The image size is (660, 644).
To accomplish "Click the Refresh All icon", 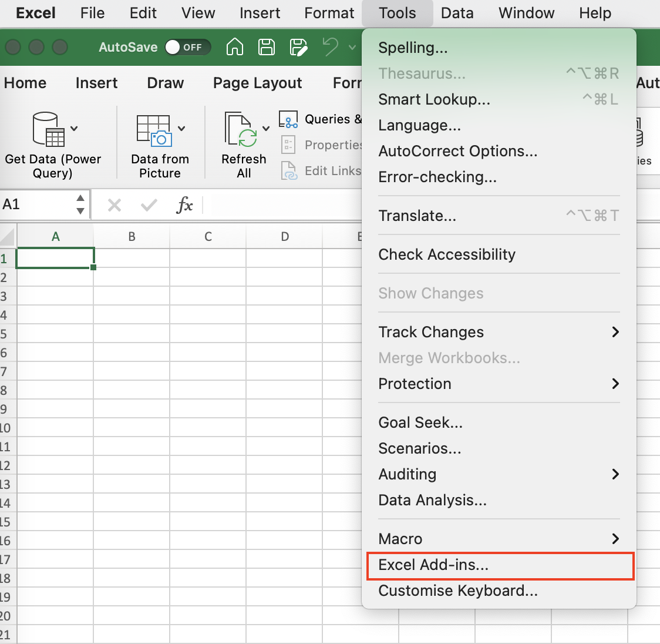I will coord(241,129).
